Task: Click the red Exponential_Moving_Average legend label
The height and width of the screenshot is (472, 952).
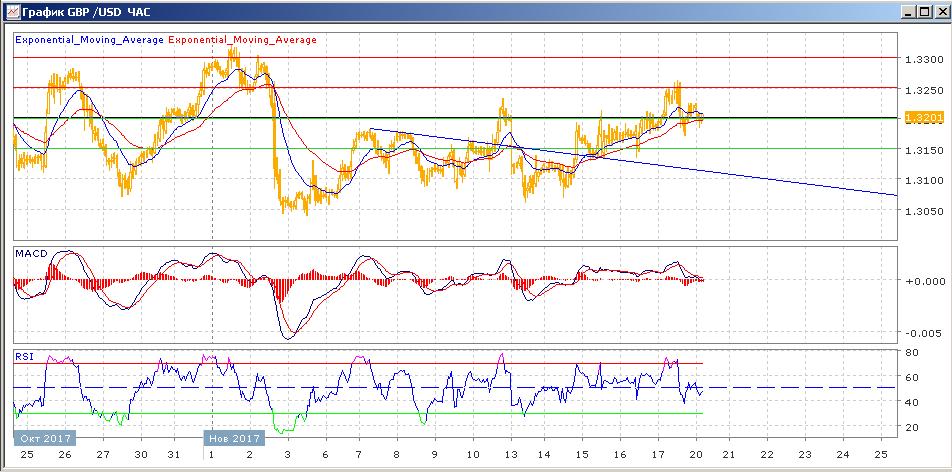Action: (242, 39)
